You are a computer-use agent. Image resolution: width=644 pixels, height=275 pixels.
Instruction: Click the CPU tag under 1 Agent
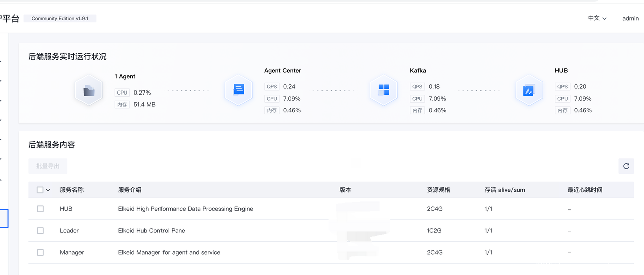[x=122, y=93]
